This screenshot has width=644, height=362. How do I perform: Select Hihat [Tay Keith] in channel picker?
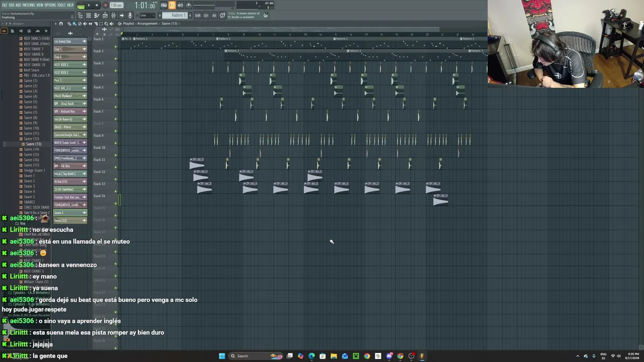pyautogui.click(x=70, y=173)
